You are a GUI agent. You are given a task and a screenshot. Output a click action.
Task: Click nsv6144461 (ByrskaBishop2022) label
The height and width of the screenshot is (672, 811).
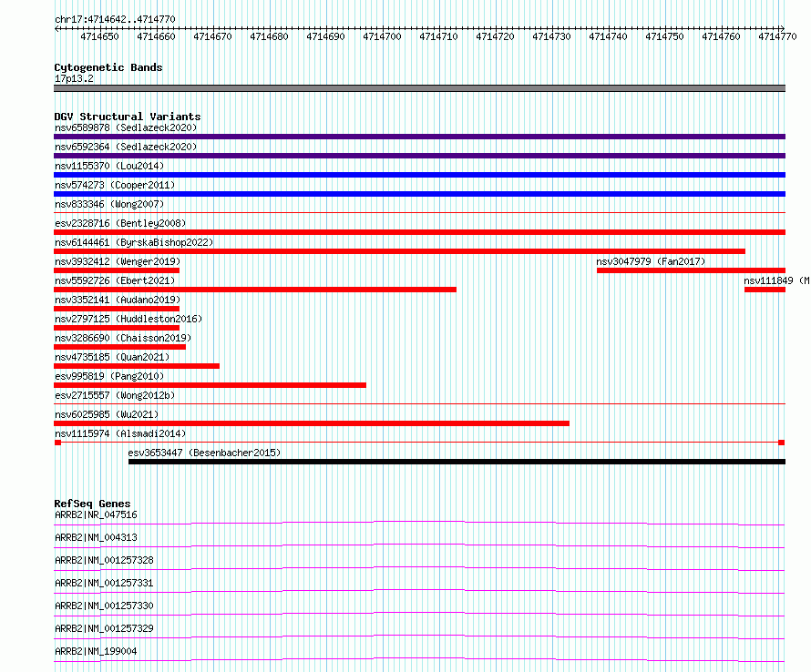pyautogui.click(x=134, y=242)
